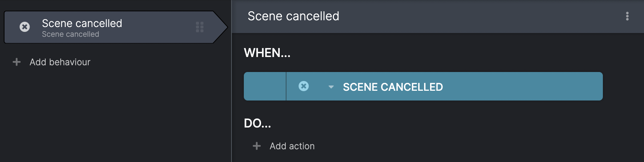Click the plus icon beside Add behaviour
Image resolution: width=644 pixels, height=162 pixels.
click(x=16, y=62)
